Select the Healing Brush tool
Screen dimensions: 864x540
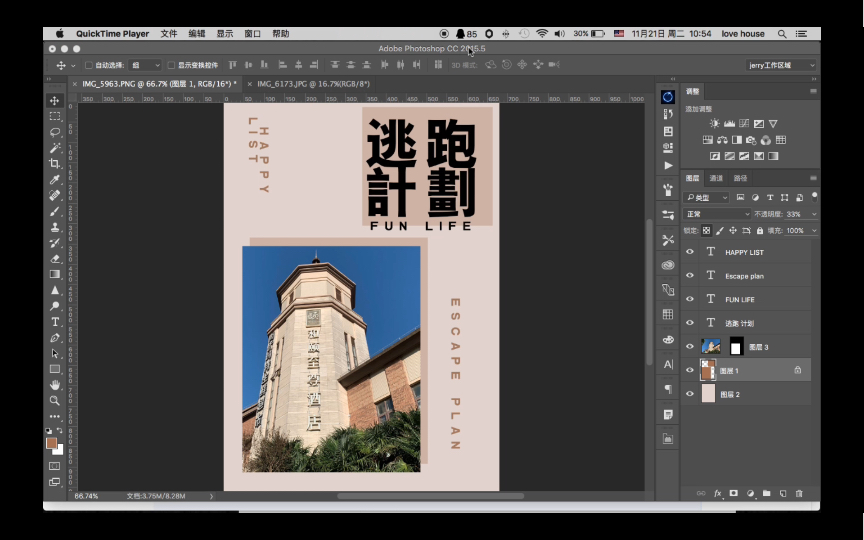point(55,195)
